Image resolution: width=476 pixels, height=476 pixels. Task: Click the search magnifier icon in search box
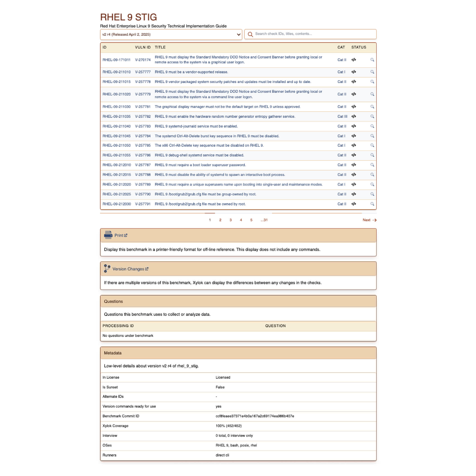pos(250,34)
